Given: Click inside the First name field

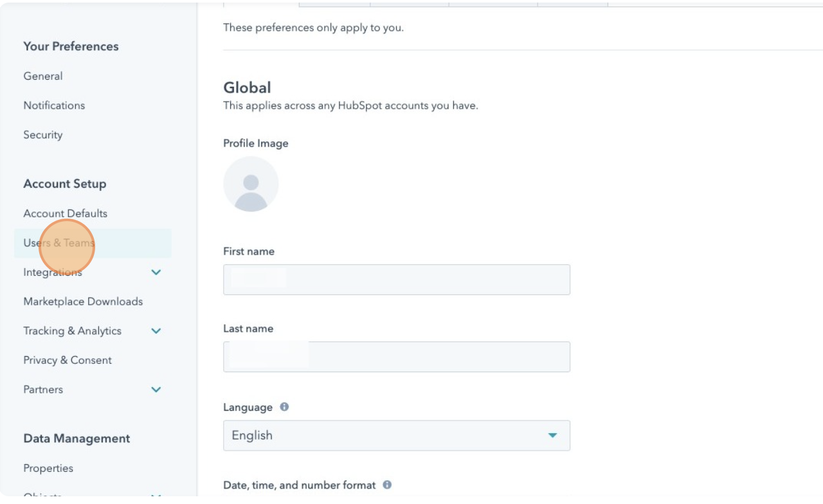Looking at the screenshot, I should [397, 279].
